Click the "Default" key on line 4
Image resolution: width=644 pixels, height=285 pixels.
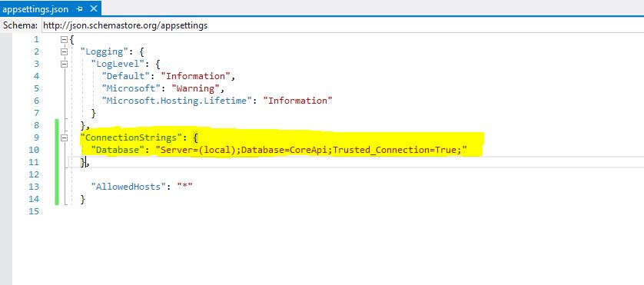(x=126, y=76)
